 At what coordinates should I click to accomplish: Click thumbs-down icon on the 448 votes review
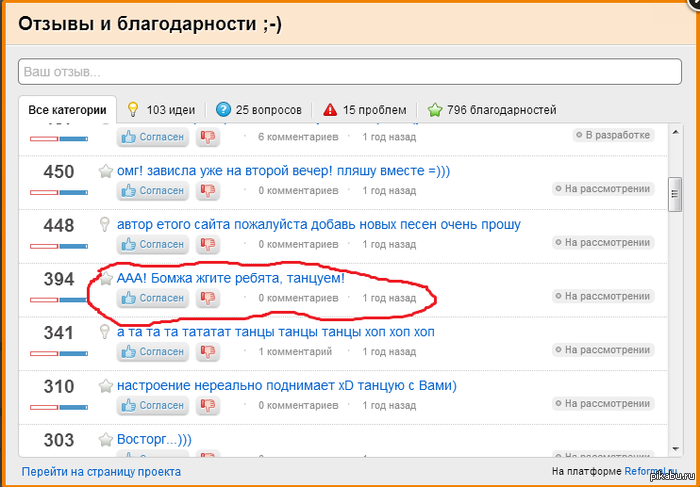point(208,244)
